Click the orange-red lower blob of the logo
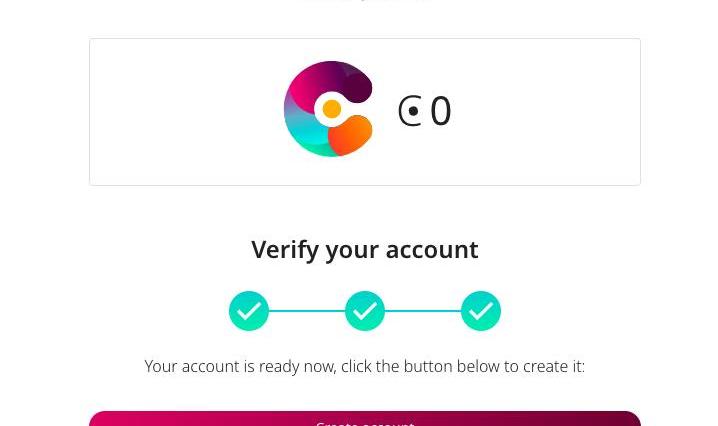 click(350, 135)
